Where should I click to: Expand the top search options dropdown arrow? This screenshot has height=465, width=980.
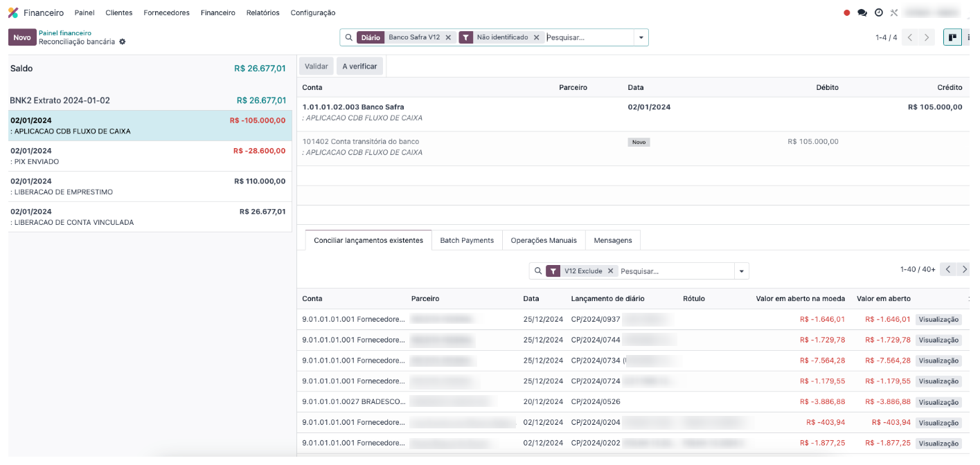[x=641, y=37]
